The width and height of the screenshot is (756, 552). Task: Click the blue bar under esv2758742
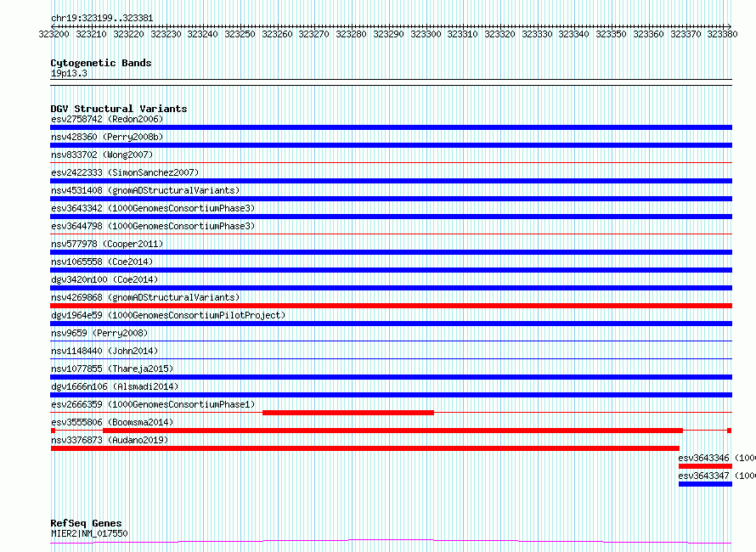391,127
